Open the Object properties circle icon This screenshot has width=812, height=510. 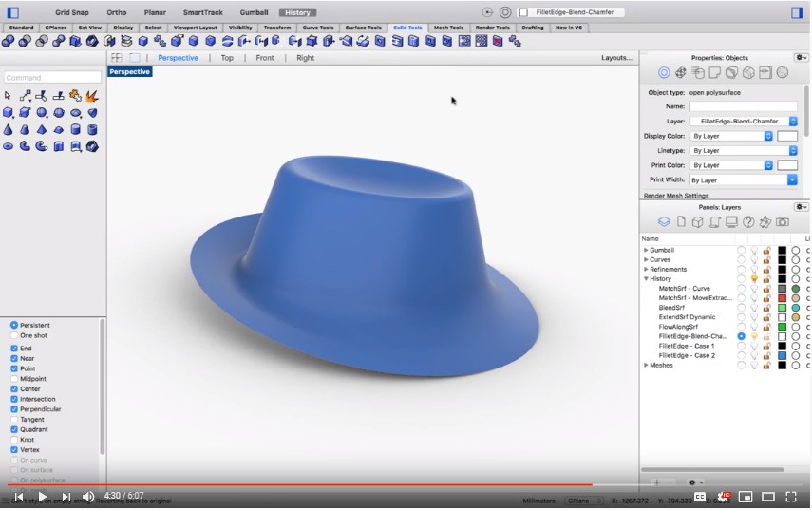coord(664,73)
